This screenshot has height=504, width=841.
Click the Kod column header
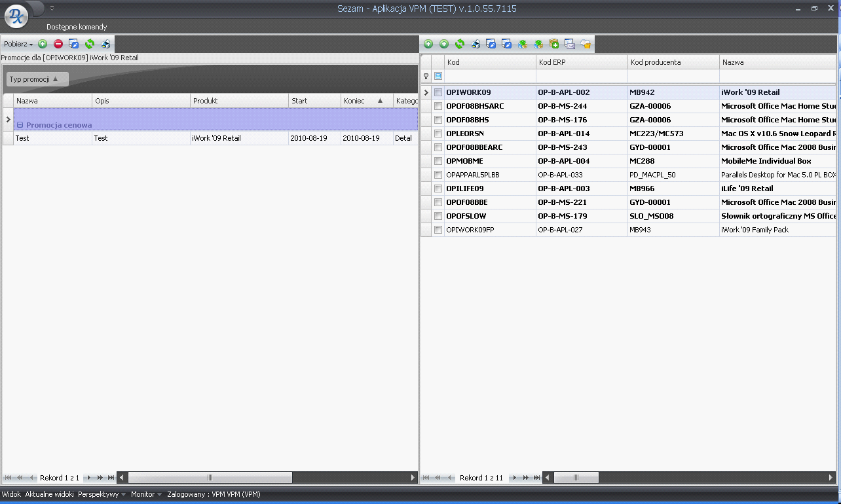(490, 62)
